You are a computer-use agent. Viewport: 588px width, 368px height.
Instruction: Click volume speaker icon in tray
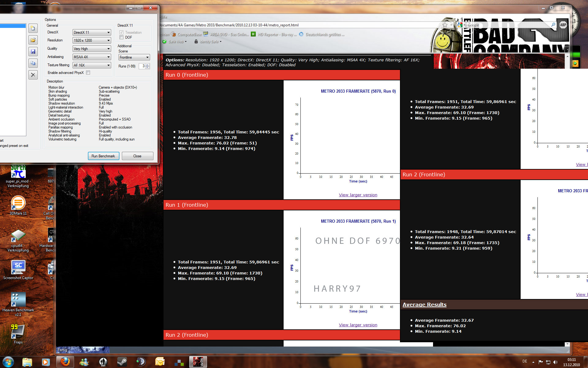point(555,362)
